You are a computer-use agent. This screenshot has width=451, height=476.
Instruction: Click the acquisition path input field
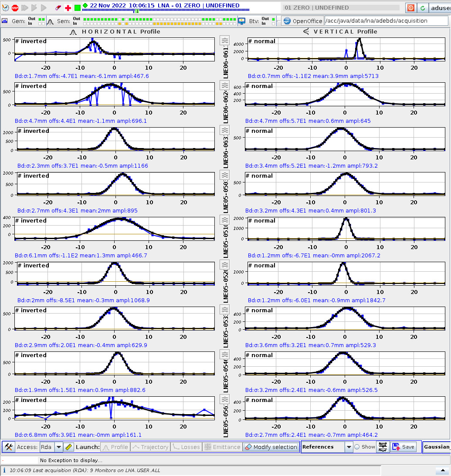pyautogui.click(x=387, y=20)
